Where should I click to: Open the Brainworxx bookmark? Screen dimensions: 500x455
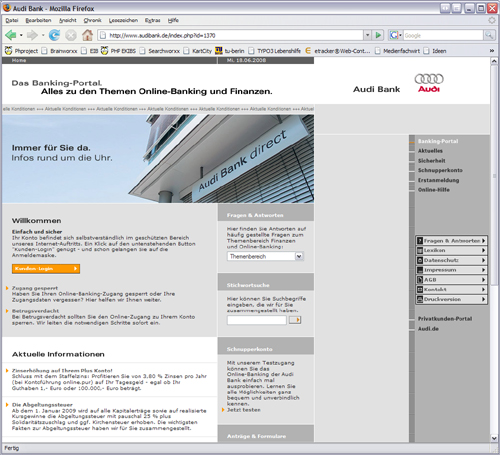[59, 51]
